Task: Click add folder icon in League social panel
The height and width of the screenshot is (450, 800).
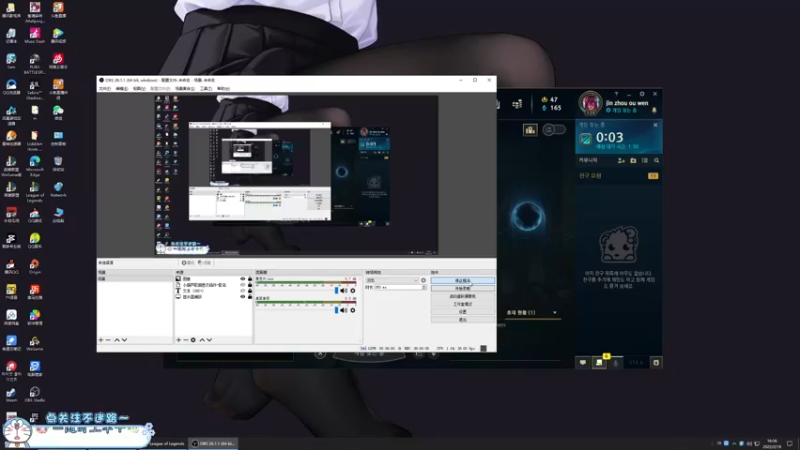Action: (633, 160)
